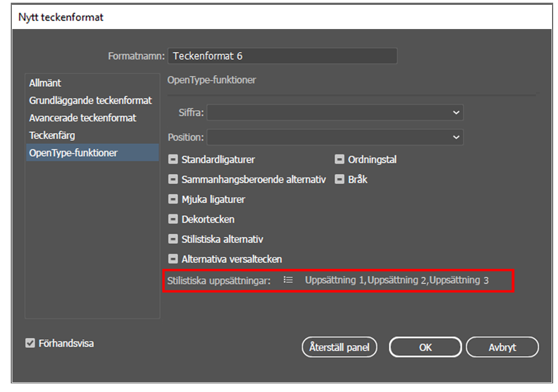Toggle the Sammanhangsberoende alternativ checkbox

[x=173, y=179]
